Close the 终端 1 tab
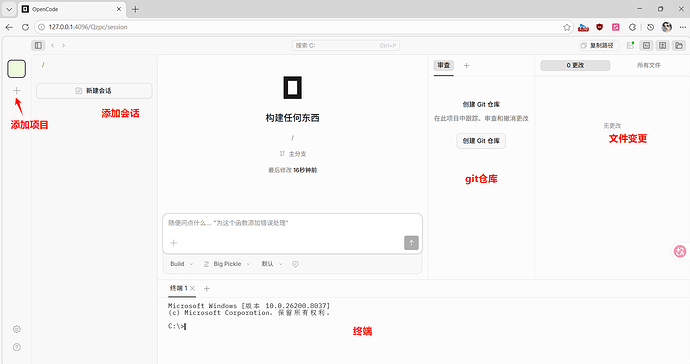690x364 pixels. click(192, 288)
